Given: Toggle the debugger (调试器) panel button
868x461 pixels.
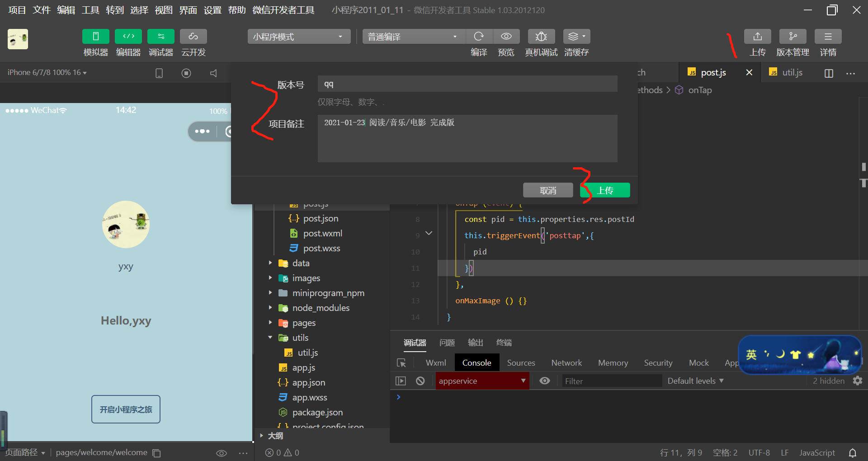Looking at the screenshot, I should [x=161, y=37].
